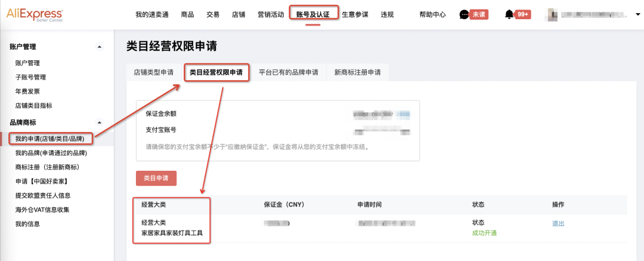This screenshot has width=644, height=261.
Task: Open the unread messages chat icon
Action: (464, 15)
